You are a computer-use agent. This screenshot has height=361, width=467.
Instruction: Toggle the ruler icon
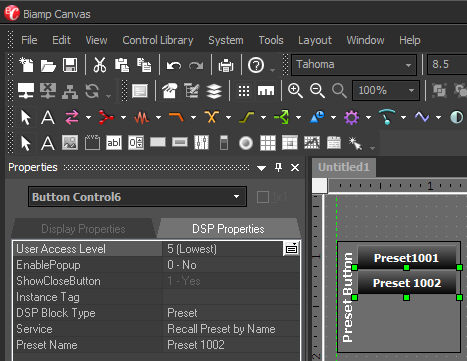click(x=266, y=91)
